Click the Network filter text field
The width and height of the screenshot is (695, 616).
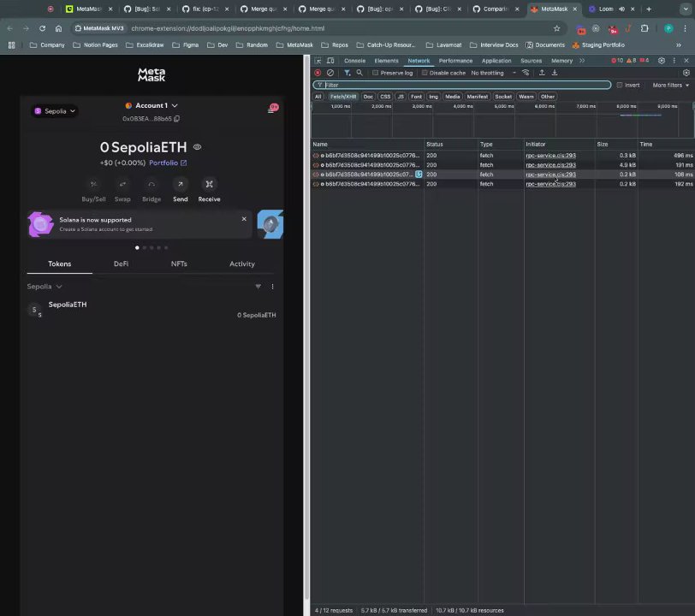tap(462, 85)
